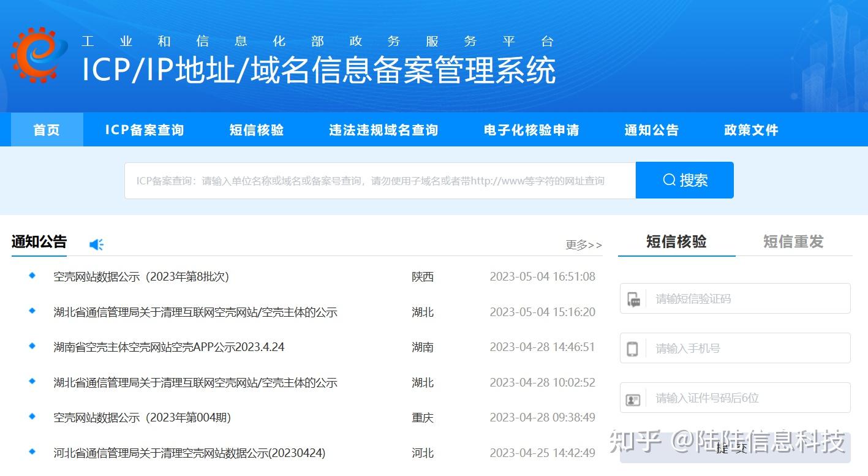Click bullet icon beside 空壳网站数据公示 (2023年第004期)
868x476 pixels.
(32, 417)
